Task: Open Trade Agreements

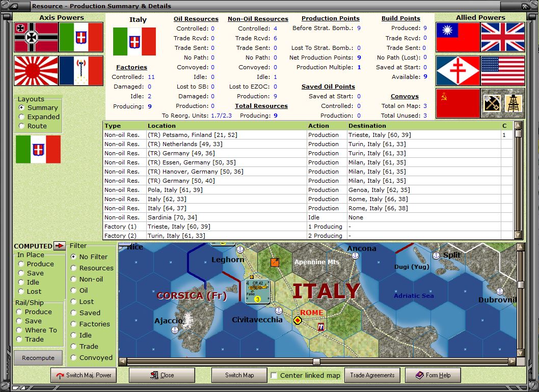Action: 372,375
